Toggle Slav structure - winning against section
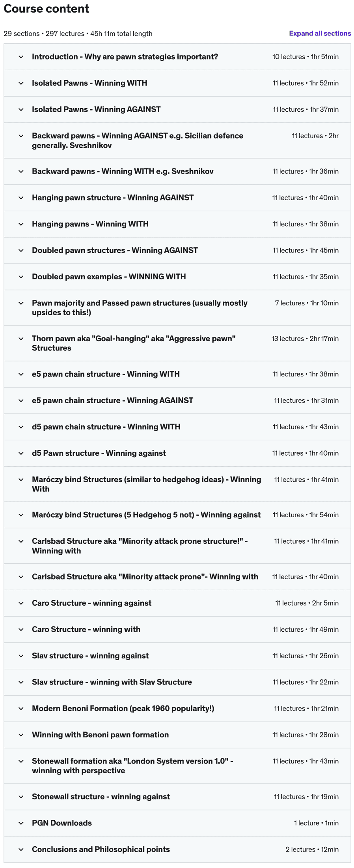Screen dimensions: 354x868 coord(90,656)
